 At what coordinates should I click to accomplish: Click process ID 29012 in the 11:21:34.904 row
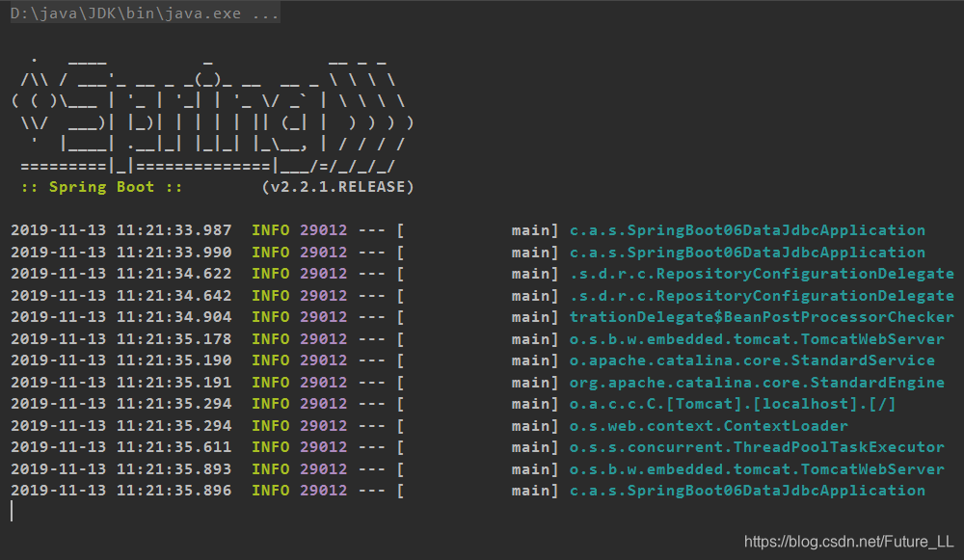point(323,317)
